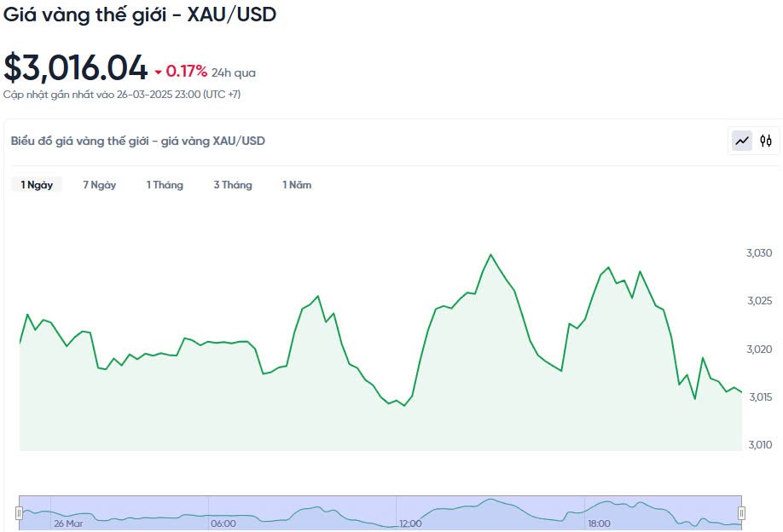Click the highest peak on the price line
Screen dimensions: 783x532
(x=490, y=254)
